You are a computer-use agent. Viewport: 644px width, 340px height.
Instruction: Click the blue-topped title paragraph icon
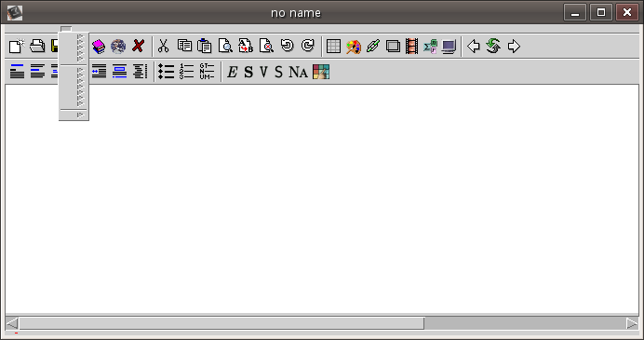17,72
